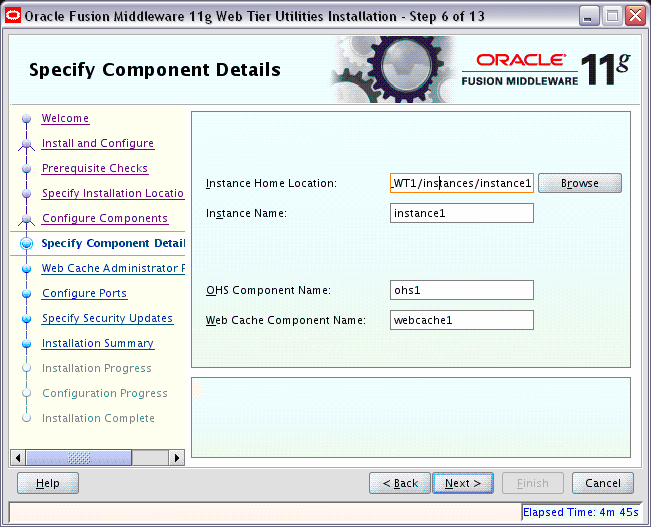Click the sidebar horizontal scrollbar thumb
The width and height of the screenshot is (651, 527).
click(76, 457)
